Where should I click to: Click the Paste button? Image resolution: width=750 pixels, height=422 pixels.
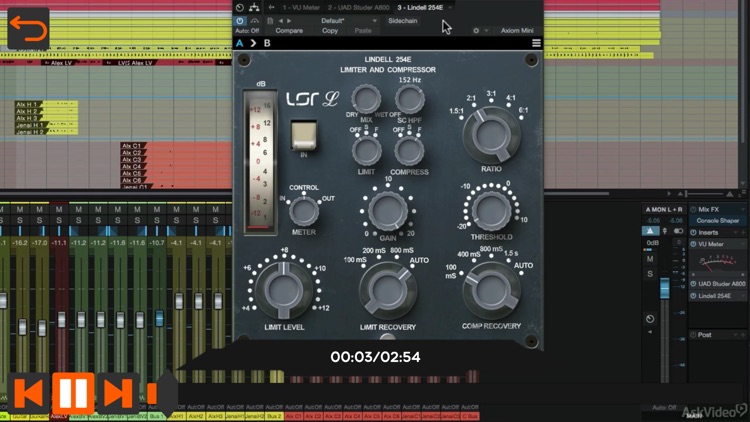tap(363, 31)
